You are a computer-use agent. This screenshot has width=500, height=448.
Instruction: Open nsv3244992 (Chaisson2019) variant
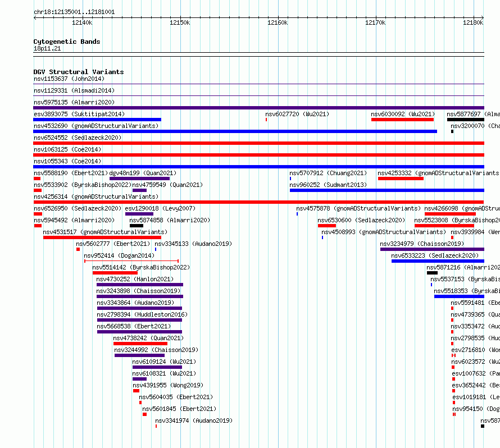point(156,350)
